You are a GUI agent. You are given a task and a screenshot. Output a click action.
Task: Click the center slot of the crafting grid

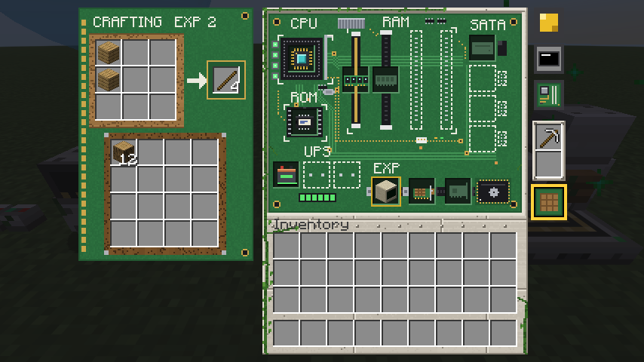(x=136, y=80)
